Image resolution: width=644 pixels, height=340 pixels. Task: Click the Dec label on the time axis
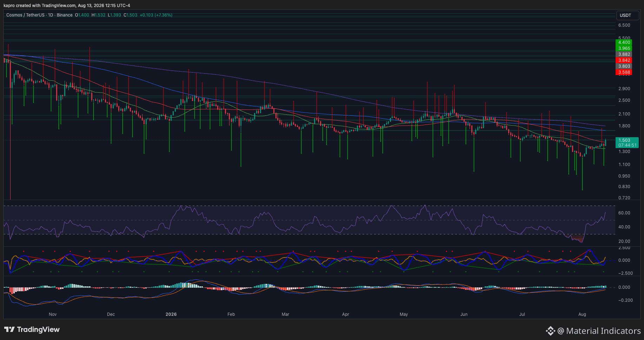111,314
